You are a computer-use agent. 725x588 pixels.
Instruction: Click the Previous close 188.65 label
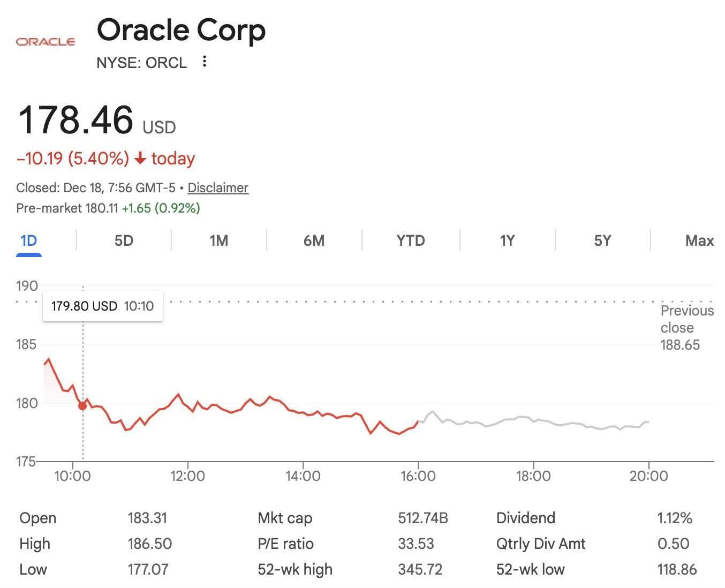(686, 327)
